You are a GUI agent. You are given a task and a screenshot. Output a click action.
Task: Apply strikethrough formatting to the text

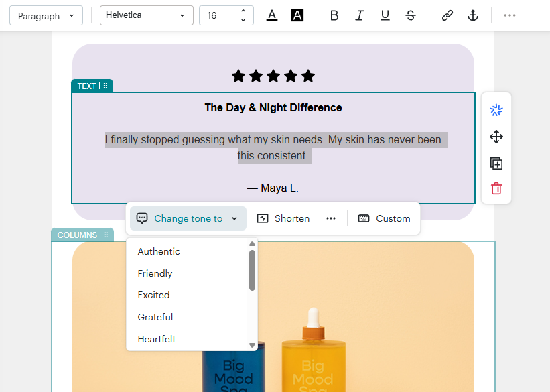[x=411, y=15]
